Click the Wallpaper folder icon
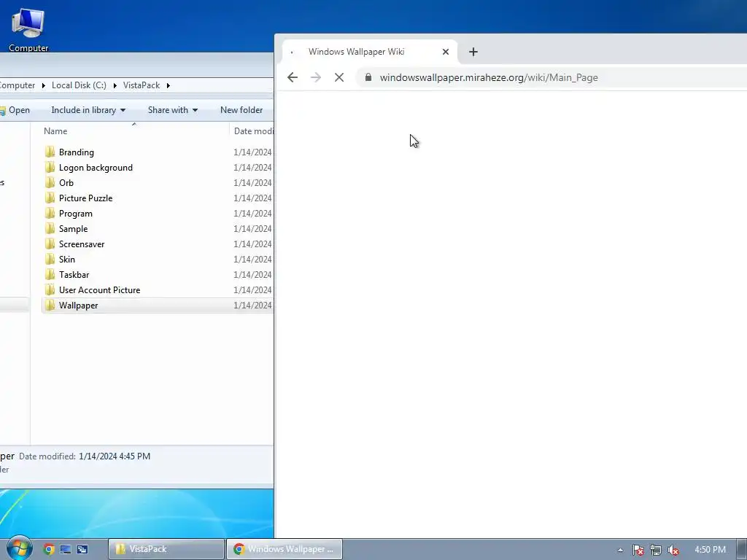 (x=50, y=306)
